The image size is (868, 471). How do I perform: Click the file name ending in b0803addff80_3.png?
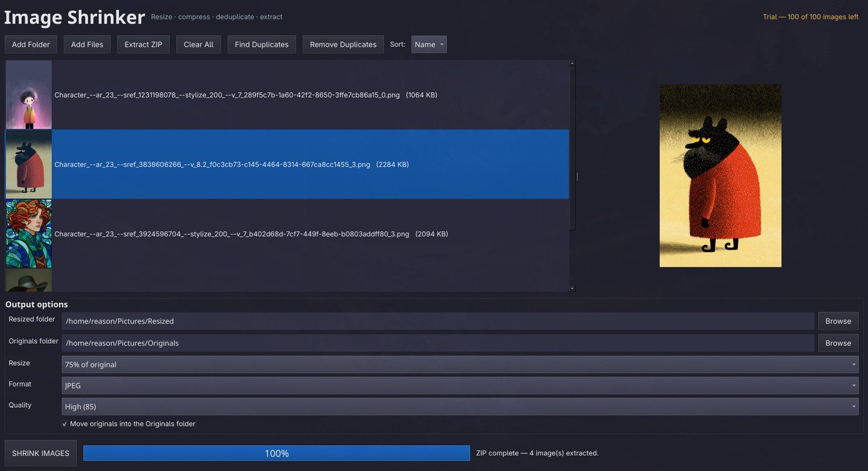coord(232,234)
